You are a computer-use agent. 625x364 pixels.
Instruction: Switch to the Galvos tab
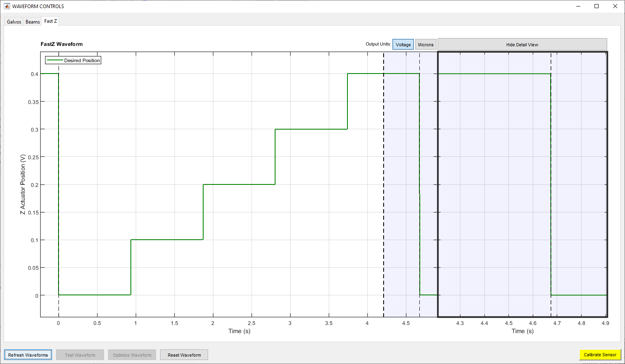tap(14, 22)
